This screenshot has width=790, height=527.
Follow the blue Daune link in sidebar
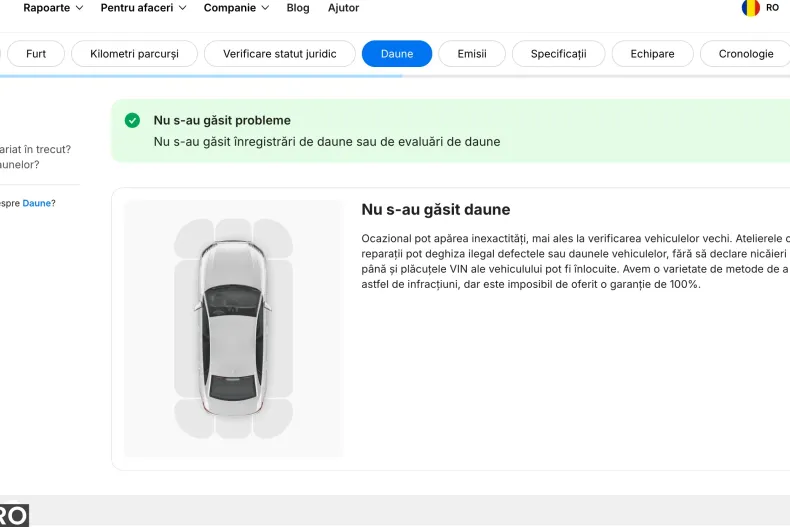point(37,203)
